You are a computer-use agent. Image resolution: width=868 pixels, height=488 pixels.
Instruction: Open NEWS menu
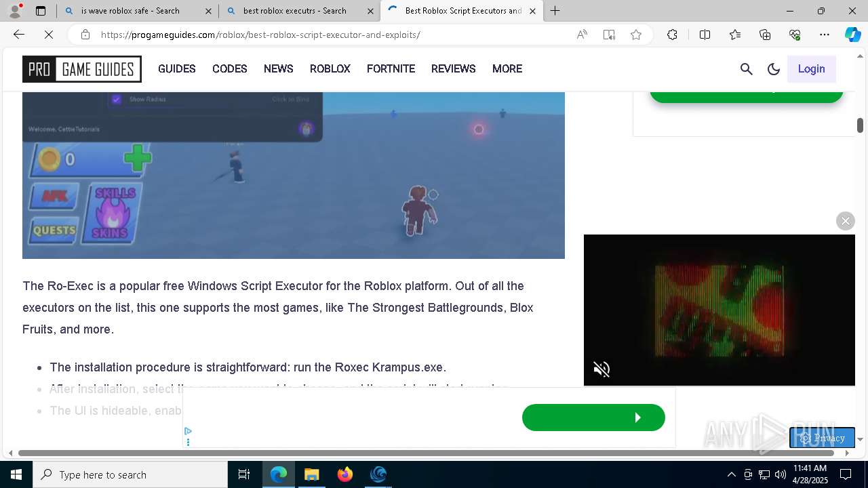pyautogui.click(x=279, y=68)
